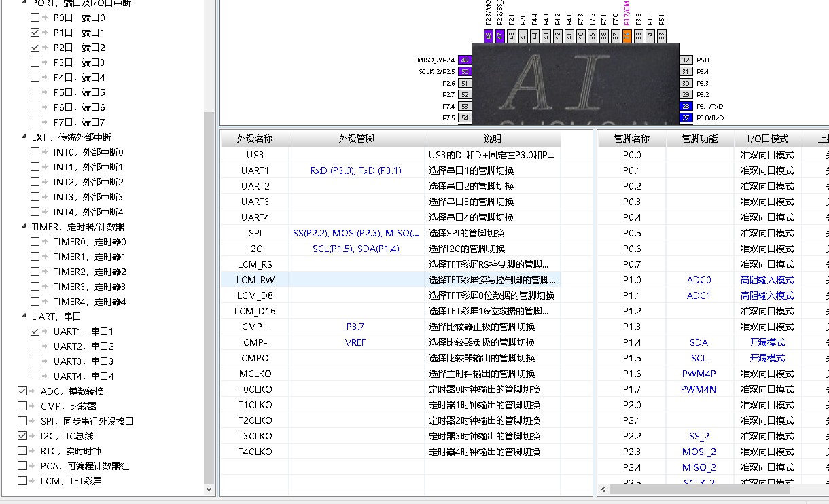Collapse the EXTI 传统外部中断 tree node
The width and height of the screenshot is (829, 504).
[24, 137]
